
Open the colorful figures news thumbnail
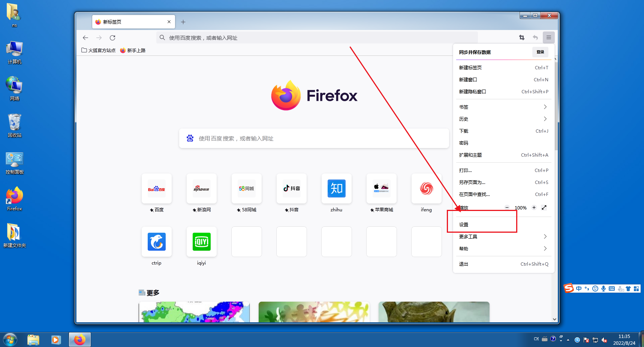tap(314, 312)
